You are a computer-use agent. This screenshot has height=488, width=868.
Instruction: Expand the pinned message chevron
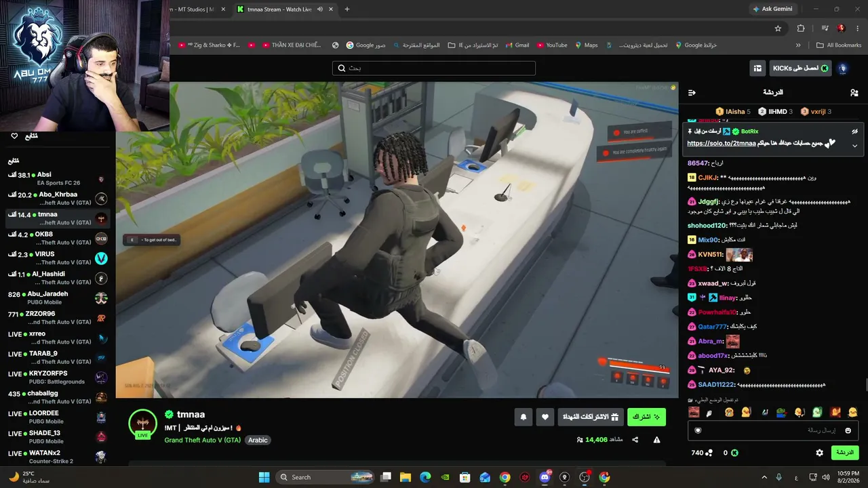pyautogui.click(x=854, y=145)
